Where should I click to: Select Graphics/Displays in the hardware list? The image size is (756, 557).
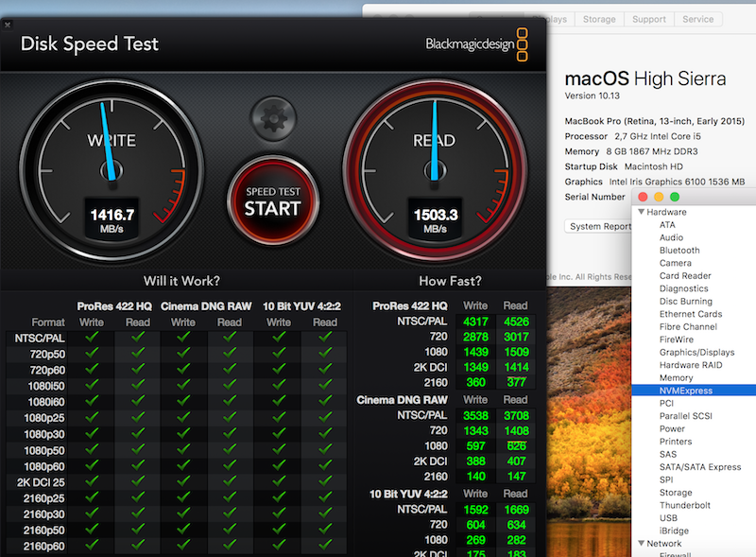coord(696,353)
